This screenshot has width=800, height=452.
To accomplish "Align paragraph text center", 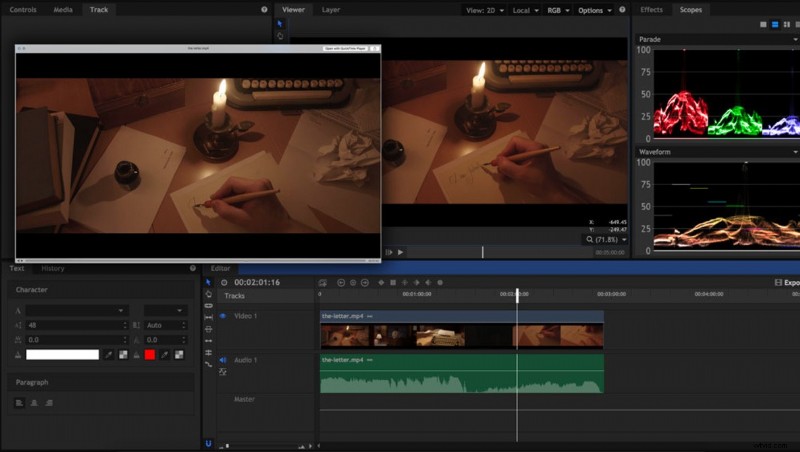I will (34, 403).
